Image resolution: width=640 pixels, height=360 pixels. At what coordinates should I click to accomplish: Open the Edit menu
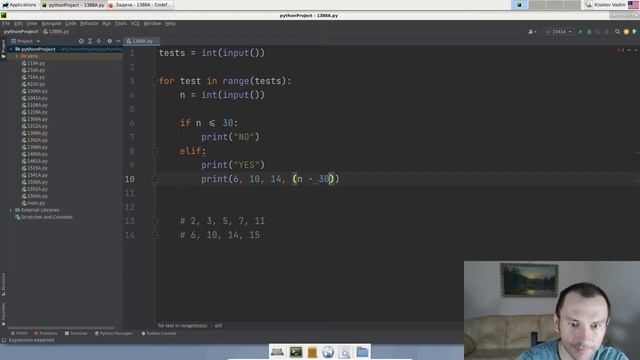pos(18,24)
